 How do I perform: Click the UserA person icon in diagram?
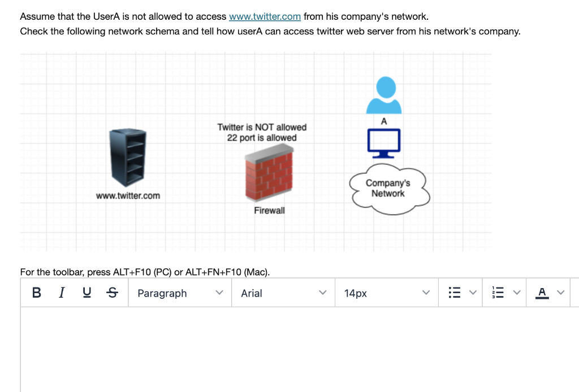[384, 95]
